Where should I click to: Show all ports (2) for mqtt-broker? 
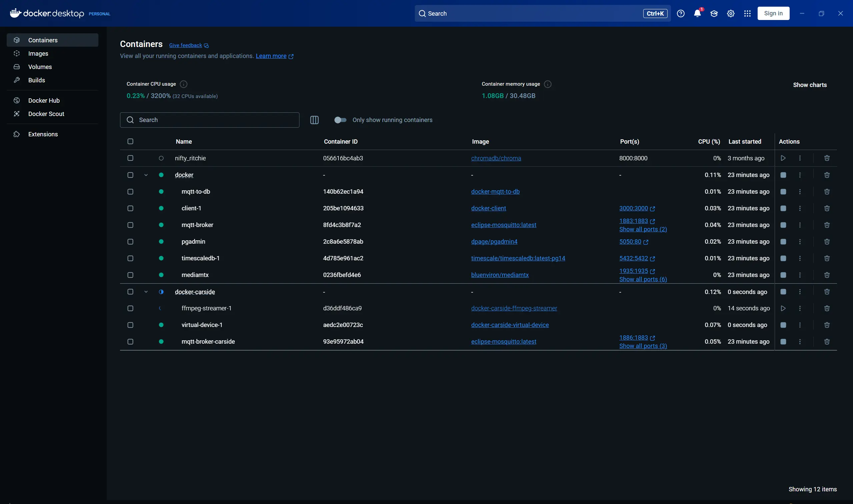(643, 229)
